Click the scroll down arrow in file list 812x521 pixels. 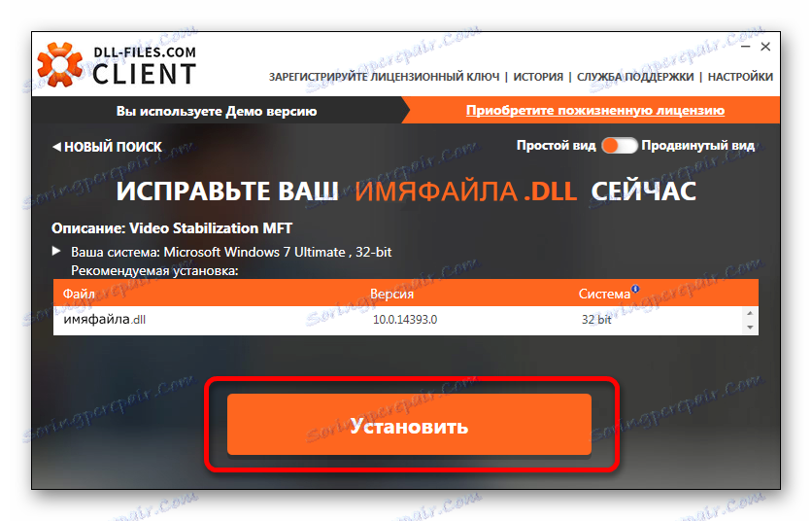tap(750, 328)
